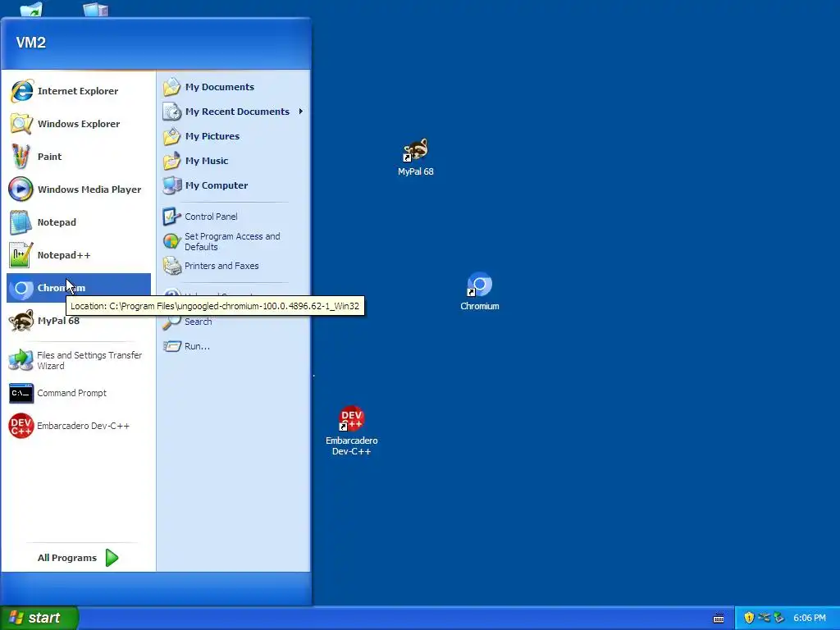The width and height of the screenshot is (840, 630).
Task: Launch Notepad++ icon in Start menu
Action: pyautogui.click(x=21, y=255)
